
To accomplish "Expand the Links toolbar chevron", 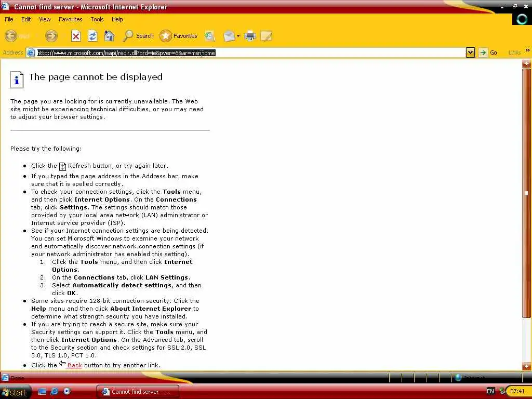I will tap(528, 50).
